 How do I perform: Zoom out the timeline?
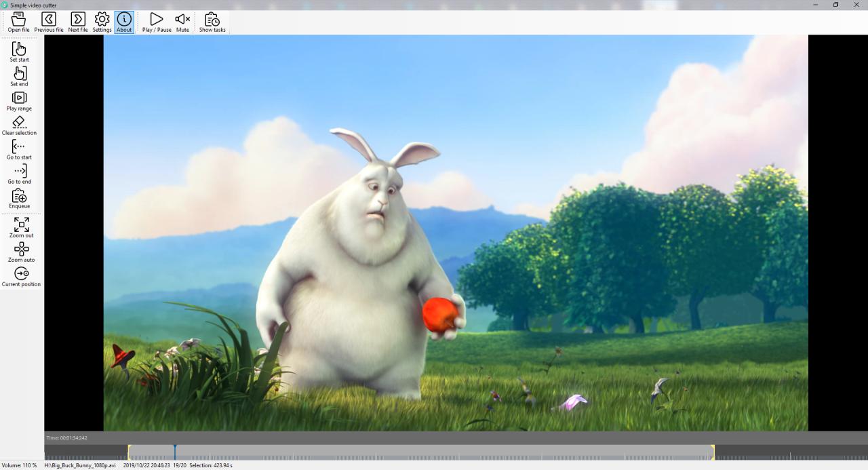click(x=21, y=228)
